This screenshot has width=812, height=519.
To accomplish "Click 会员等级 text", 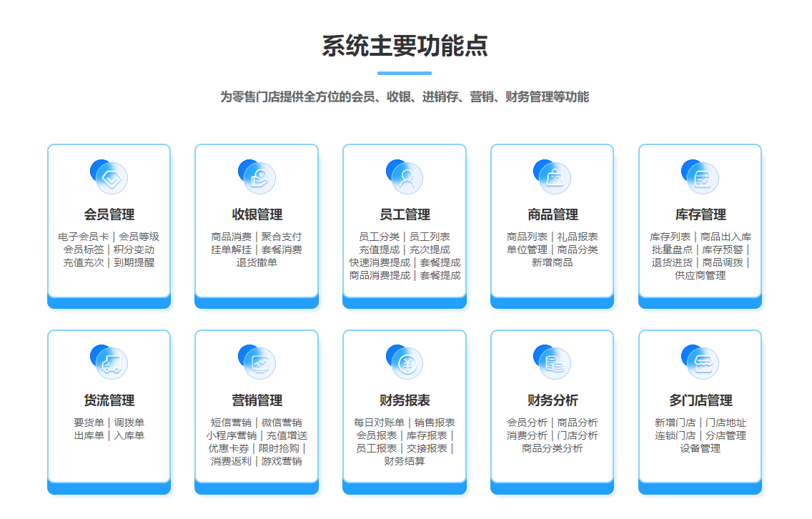I will [x=139, y=237].
